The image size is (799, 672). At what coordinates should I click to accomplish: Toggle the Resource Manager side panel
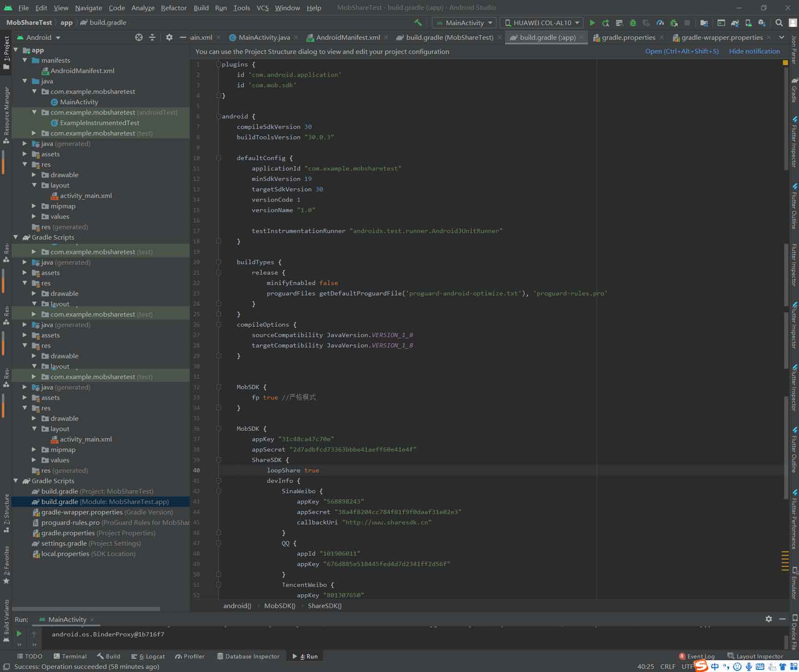(x=6, y=114)
